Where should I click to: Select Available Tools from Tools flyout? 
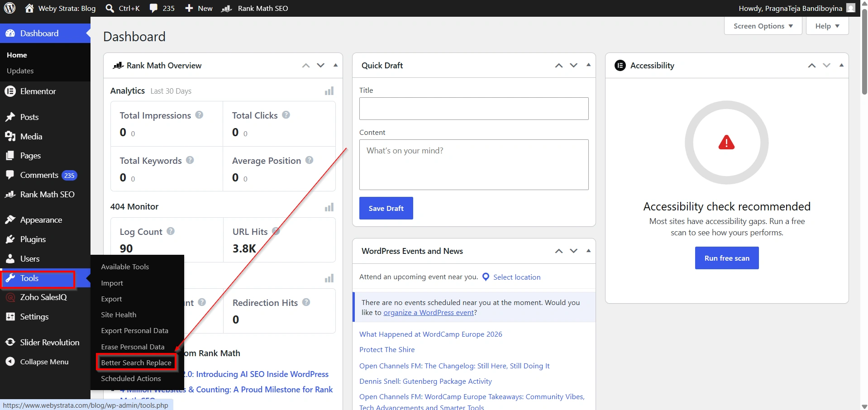coord(125,267)
